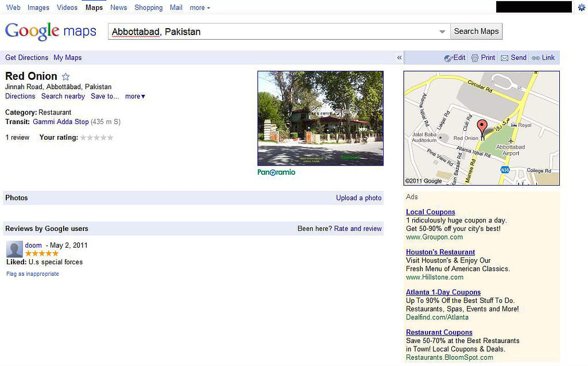Image resolution: width=588 pixels, height=366 pixels.
Task: Set your rating using the gray stars
Action: pyautogui.click(x=96, y=138)
